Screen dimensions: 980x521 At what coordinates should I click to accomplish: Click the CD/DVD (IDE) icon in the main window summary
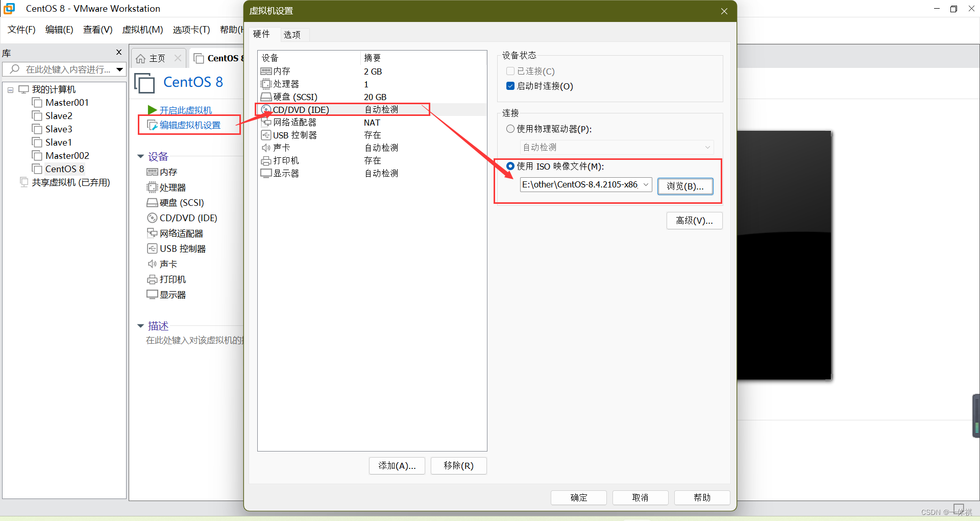click(152, 218)
